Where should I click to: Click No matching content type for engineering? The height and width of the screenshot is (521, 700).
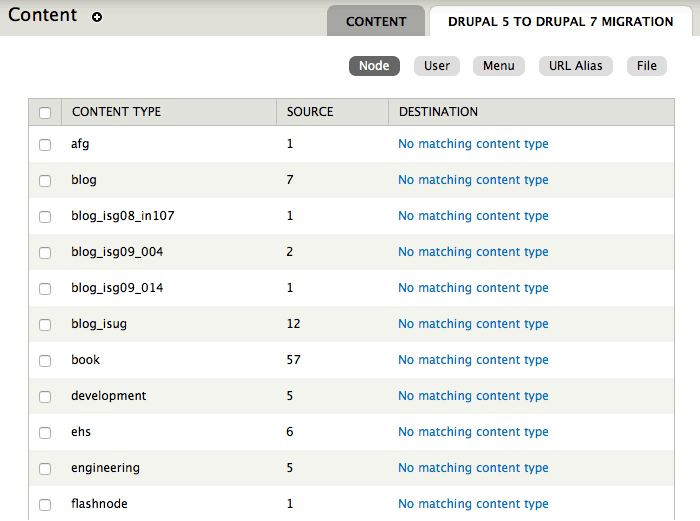[x=473, y=468]
